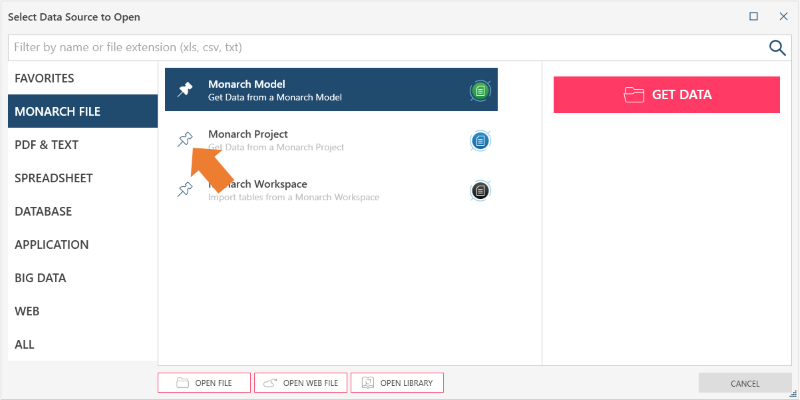Maximize the Select Data Source dialog
The width and height of the screenshot is (800, 400).
(754, 16)
